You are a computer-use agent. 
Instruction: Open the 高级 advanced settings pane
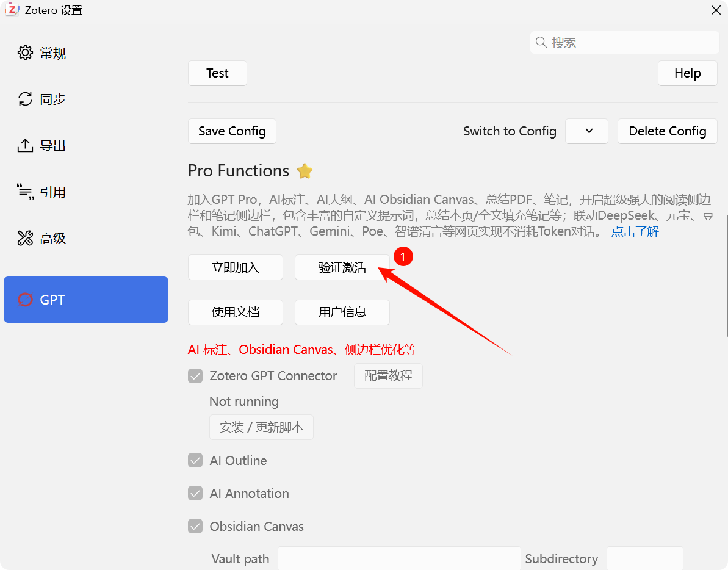[86, 238]
